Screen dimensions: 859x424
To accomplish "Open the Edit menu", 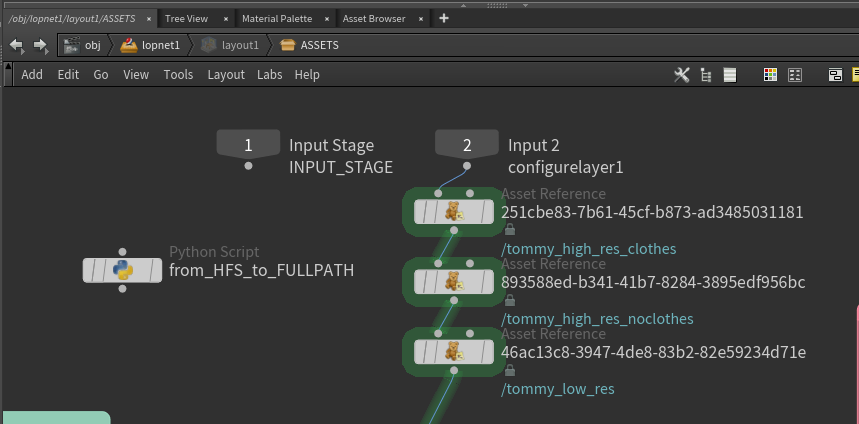I will (x=68, y=75).
